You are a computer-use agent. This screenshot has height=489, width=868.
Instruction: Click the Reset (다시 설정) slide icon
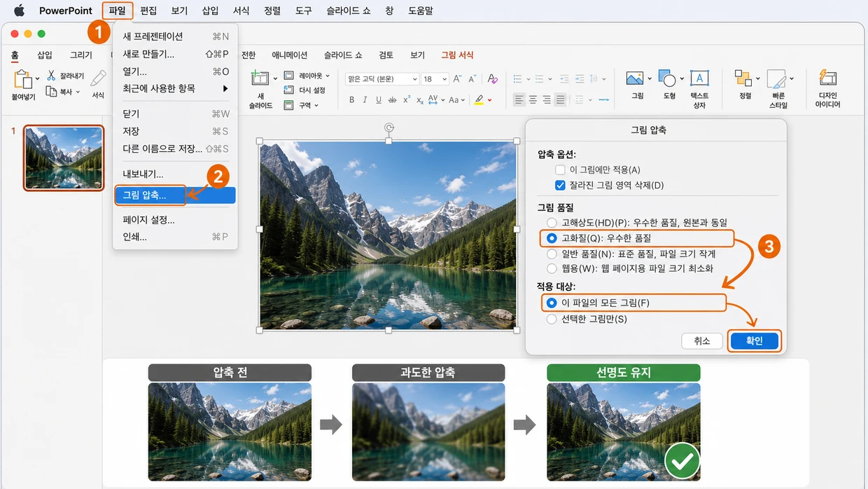tap(288, 90)
